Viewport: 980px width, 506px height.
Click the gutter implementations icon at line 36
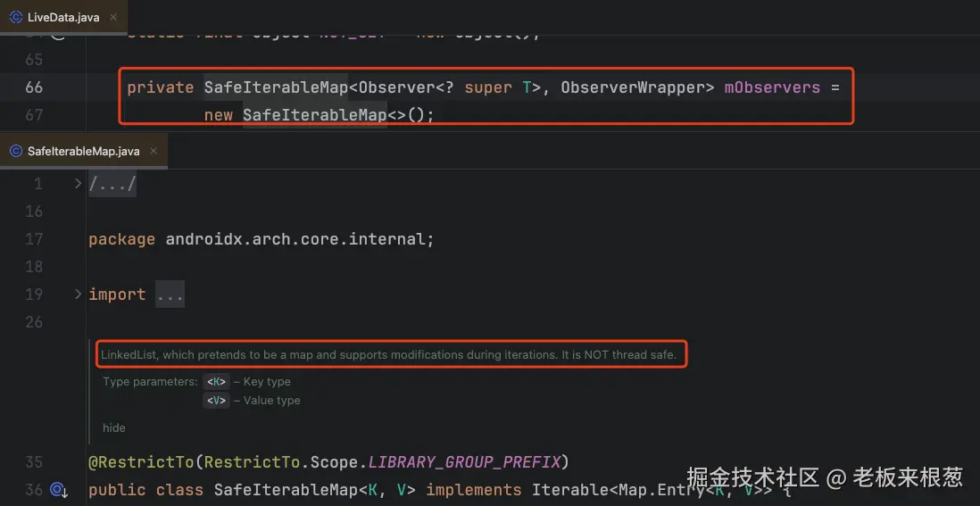(59, 490)
